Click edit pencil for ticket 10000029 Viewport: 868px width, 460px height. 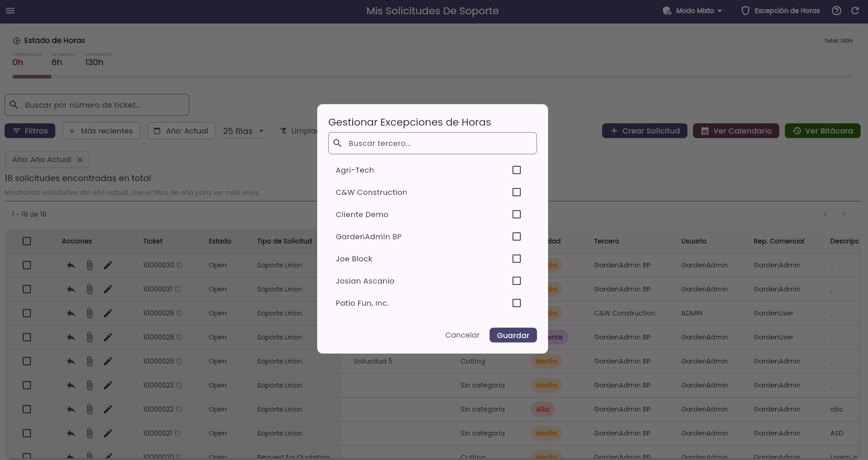[x=108, y=313]
